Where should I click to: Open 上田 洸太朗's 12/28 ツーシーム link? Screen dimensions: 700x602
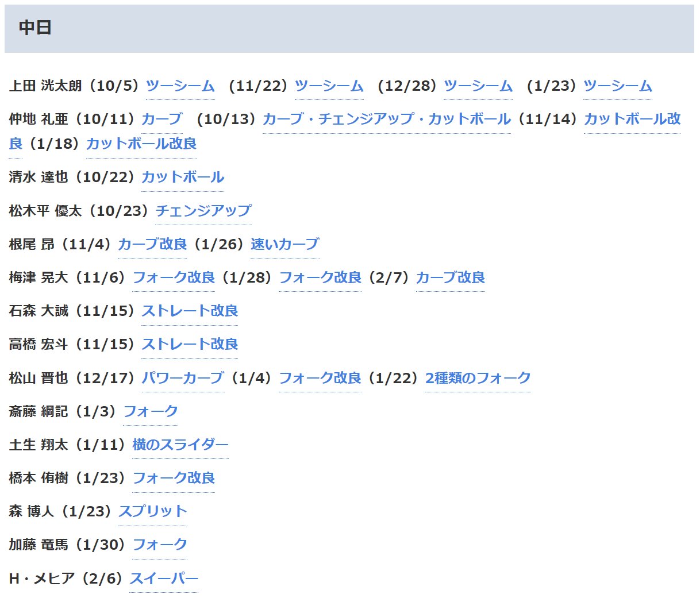[478, 86]
